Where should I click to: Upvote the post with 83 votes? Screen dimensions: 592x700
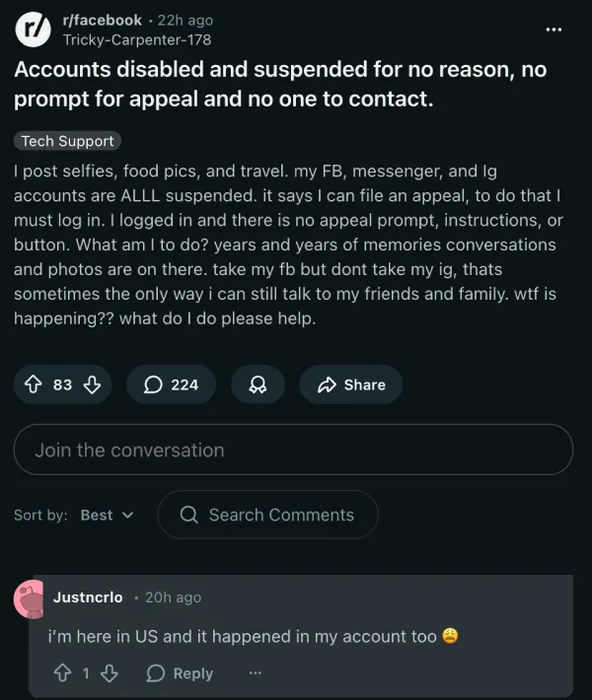(33, 385)
